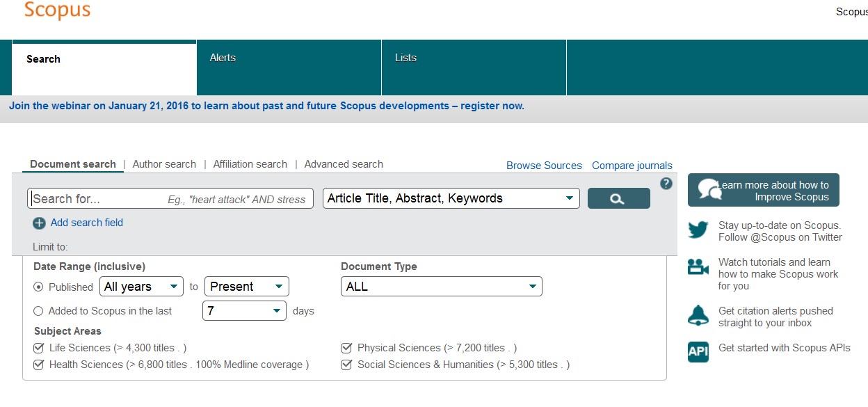
Task: Click the plus icon for Add search field
Action: 39,223
